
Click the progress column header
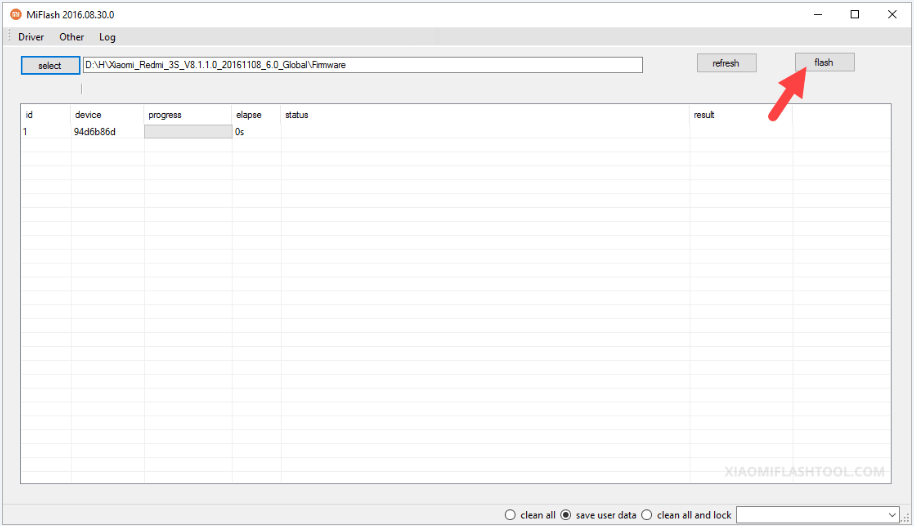tap(188, 115)
